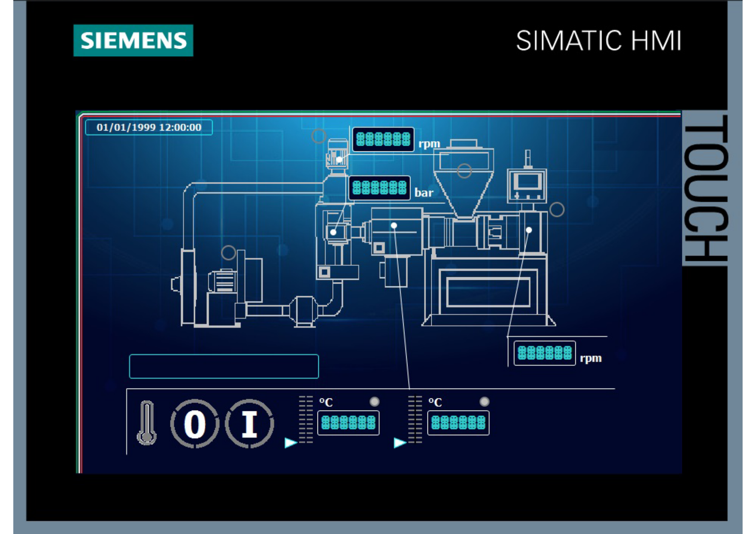
Task: Click the empty cyan-bordered message field
Action: (x=224, y=366)
